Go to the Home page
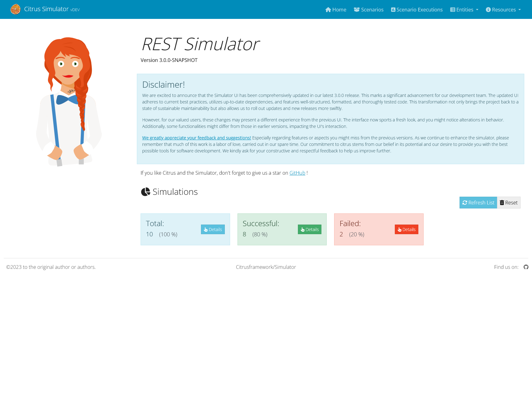 point(336,10)
